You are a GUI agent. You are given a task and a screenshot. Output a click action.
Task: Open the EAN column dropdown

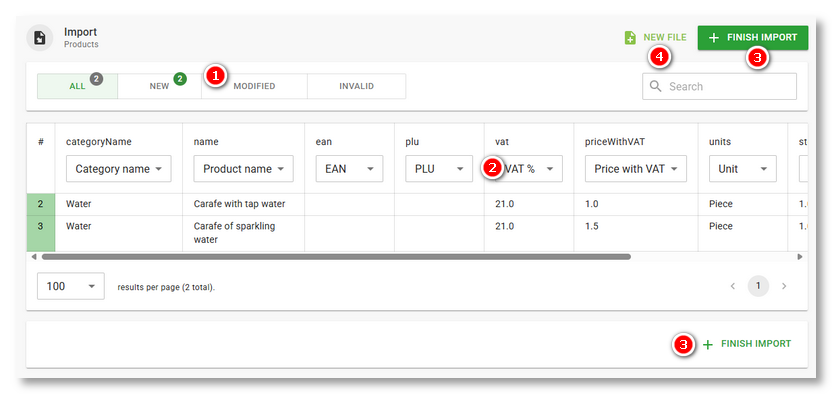(349, 169)
